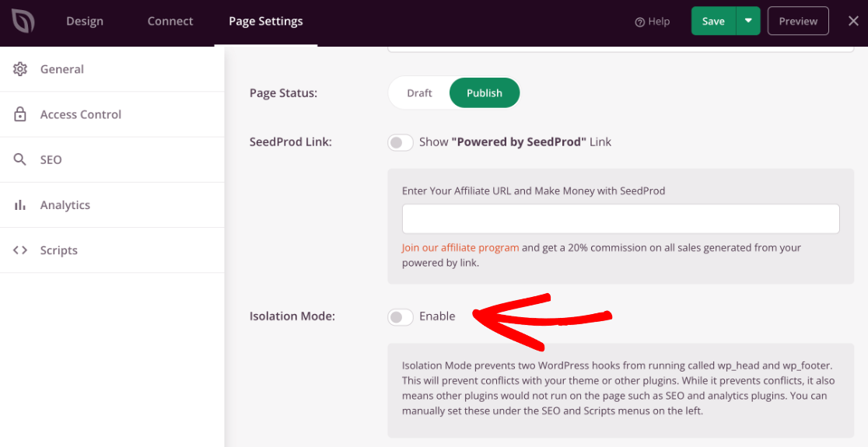The height and width of the screenshot is (447, 868).
Task: Click the SeedProd leaf logo
Action: pyautogui.click(x=23, y=22)
